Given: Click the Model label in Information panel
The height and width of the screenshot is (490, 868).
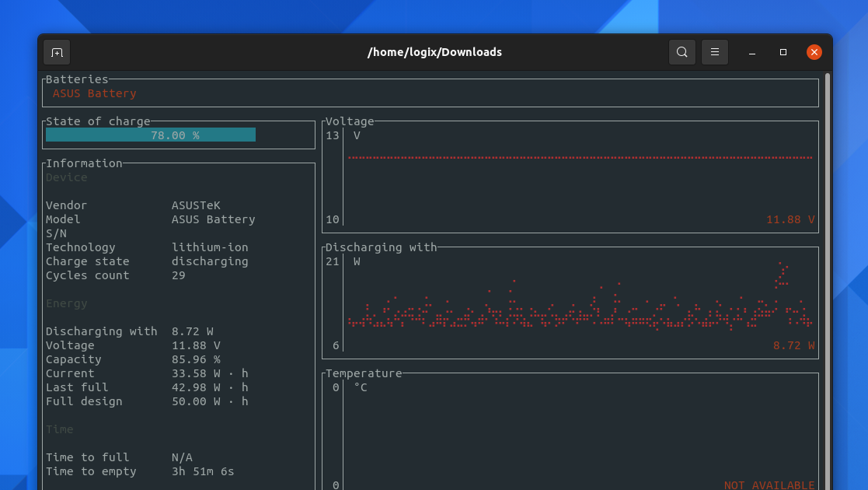Looking at the screenshot, I should [x=63, y=219].
